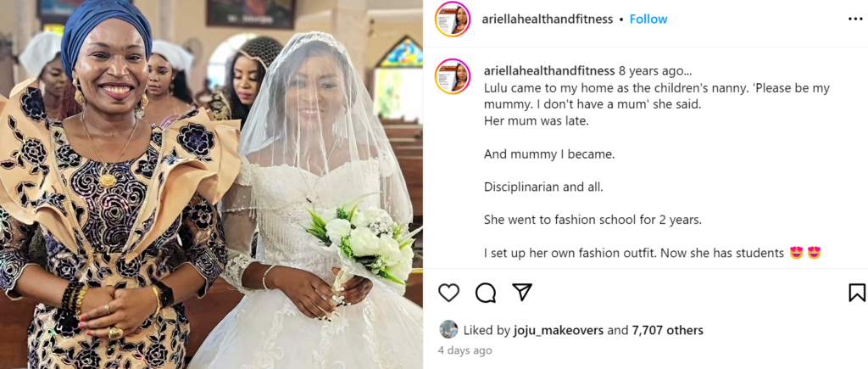Click the small liker avatar beside 'Liked by'
The width and height of the screenshot is (868, 369).
tap(448, 330)
